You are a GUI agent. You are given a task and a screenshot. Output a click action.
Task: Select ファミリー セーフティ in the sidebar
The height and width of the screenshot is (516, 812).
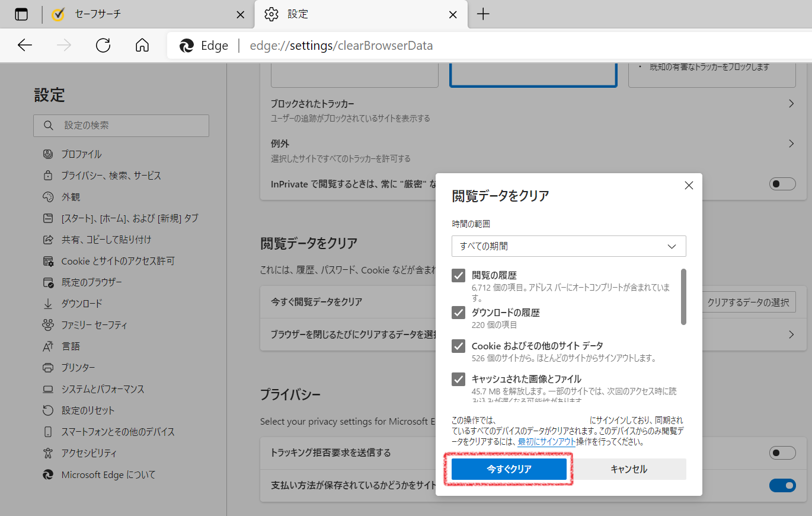[98, 324]
